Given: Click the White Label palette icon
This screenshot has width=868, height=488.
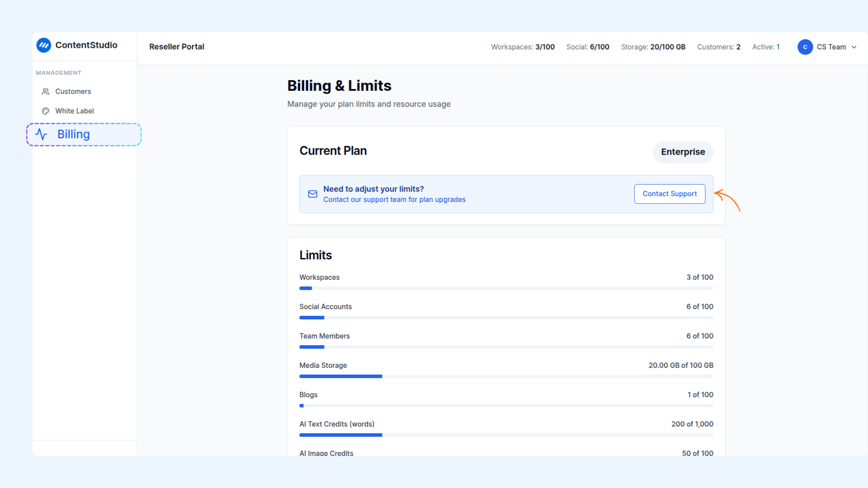Looking at the screenshot, I should [46, 111].
